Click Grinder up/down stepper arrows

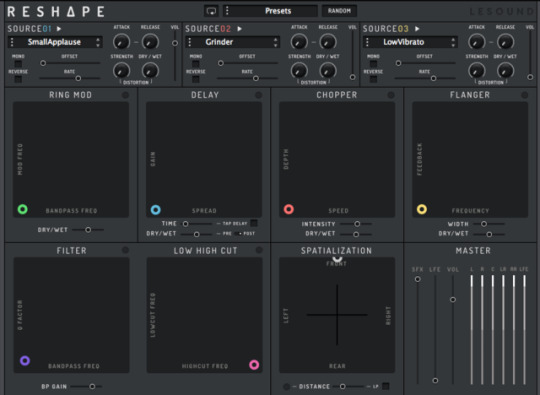click(x=276, y=42)
